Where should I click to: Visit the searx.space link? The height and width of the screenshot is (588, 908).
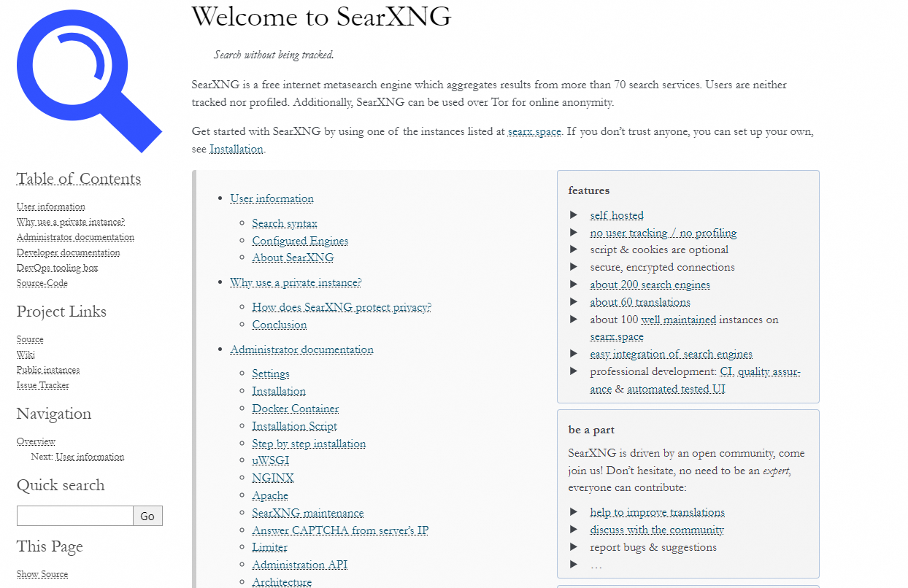pos(534,131)
